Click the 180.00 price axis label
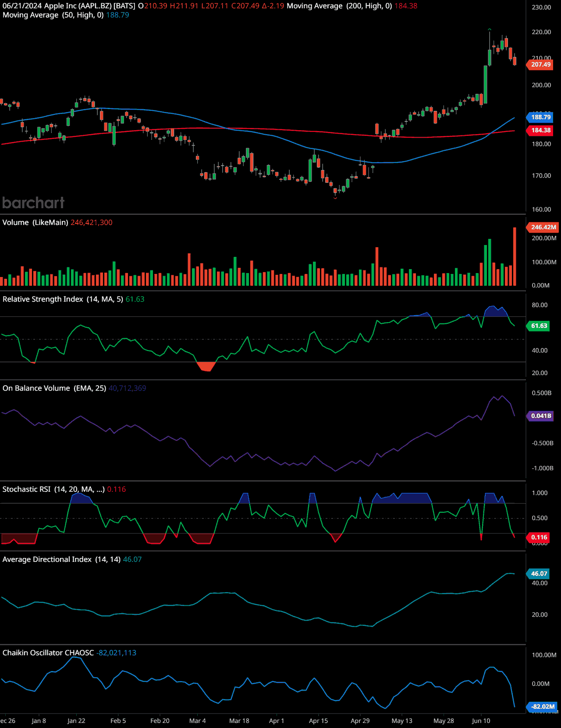The width and height of the screenshot is (561, 728). [x=541, y=144]
